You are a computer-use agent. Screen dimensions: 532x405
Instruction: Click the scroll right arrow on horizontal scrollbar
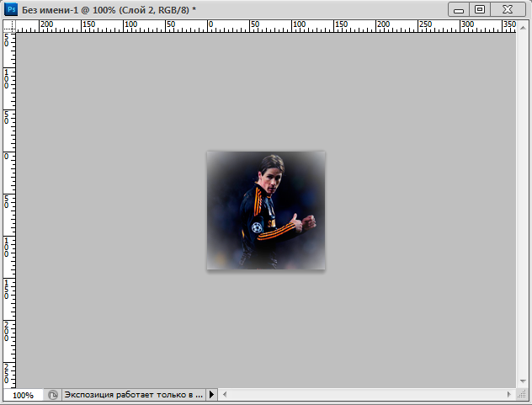509,395
